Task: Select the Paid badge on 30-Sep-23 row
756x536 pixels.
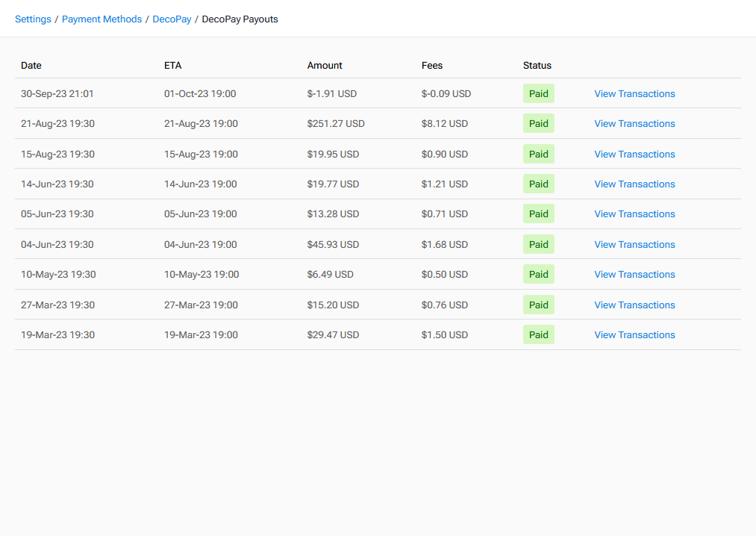Action: (x=539, y=93)
